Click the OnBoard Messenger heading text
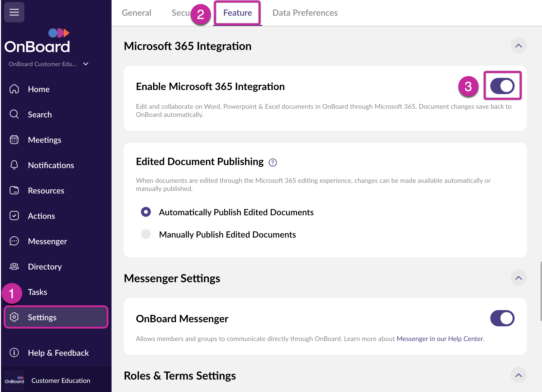Viewport: 542px width, 392px height. pyautogui.click(x=182, y=319)
